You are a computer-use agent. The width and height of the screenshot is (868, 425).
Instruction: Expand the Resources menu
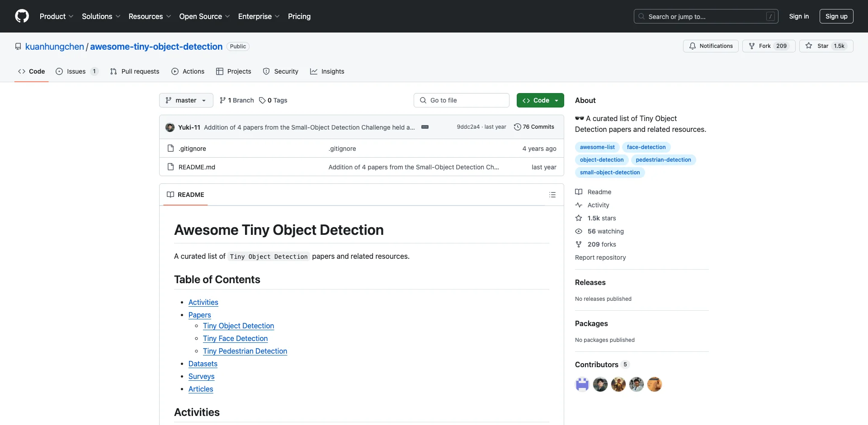click(x=150, y=16)
